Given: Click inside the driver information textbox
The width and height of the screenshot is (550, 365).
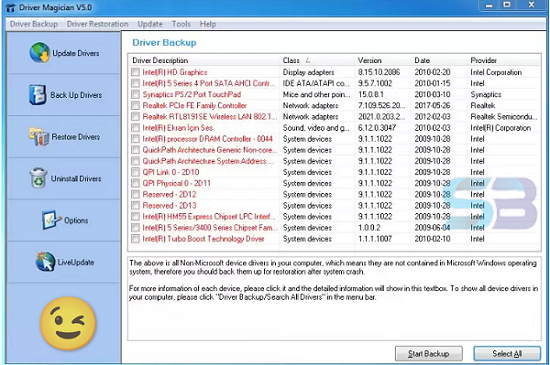Looking at the screenshot, I should pos(334,298).
